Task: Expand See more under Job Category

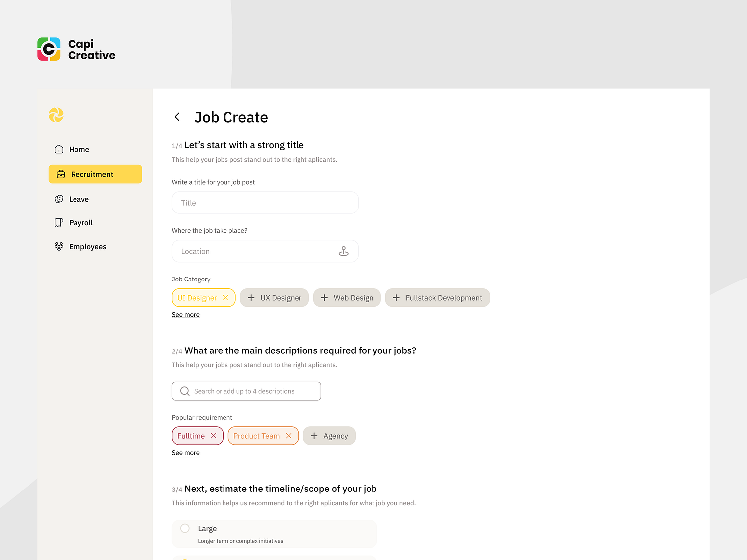Action: click(185, 314)
